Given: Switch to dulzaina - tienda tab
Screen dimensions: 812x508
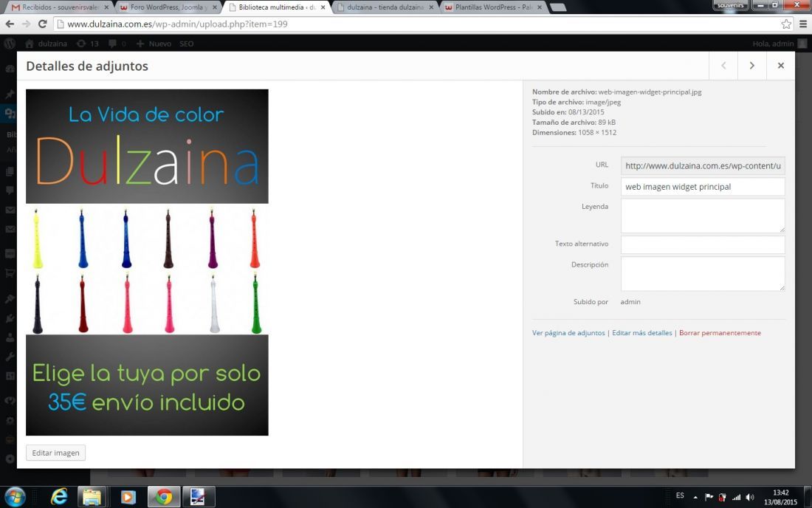Looking at the screenshot, I should pos(385,7).
